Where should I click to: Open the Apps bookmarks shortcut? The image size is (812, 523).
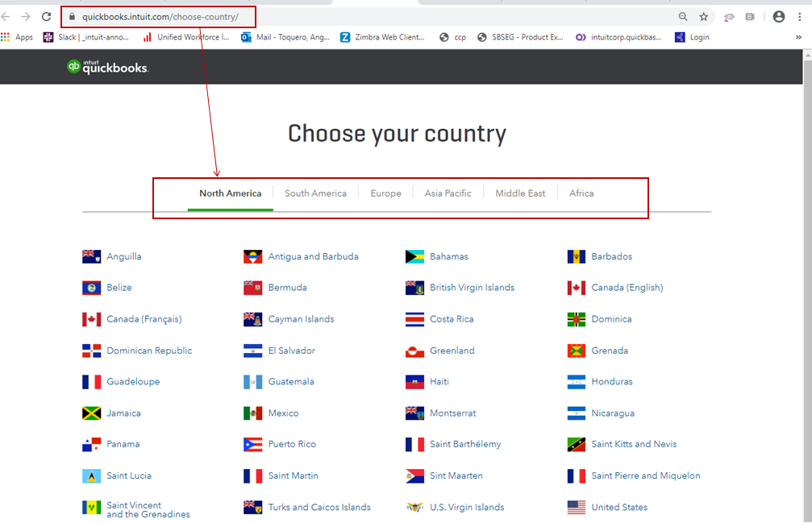(17, 37)
